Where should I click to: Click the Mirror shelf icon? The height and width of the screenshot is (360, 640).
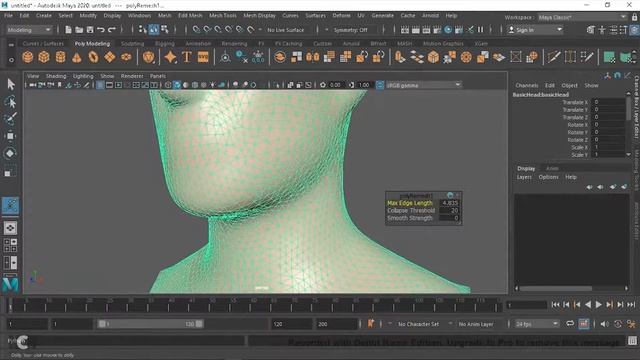[x=313, y=57]
